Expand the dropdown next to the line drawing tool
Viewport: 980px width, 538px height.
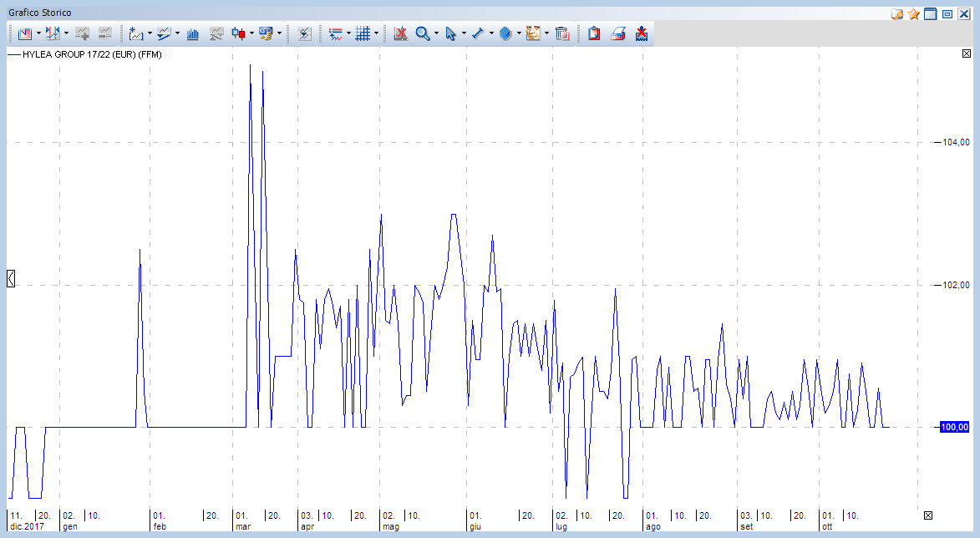point(491,34)
